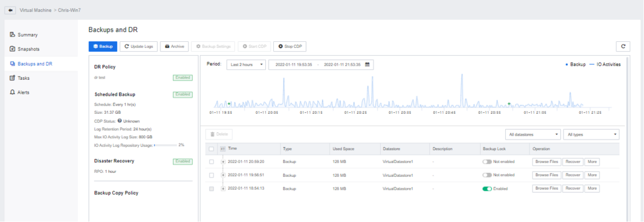
Task: Click the green backup marker near 20:59
Action: pos(509,104)
